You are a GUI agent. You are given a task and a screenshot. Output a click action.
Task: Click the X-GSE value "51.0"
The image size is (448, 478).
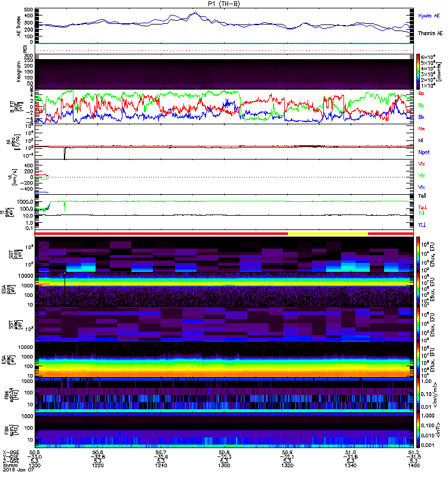pos(351,452)
